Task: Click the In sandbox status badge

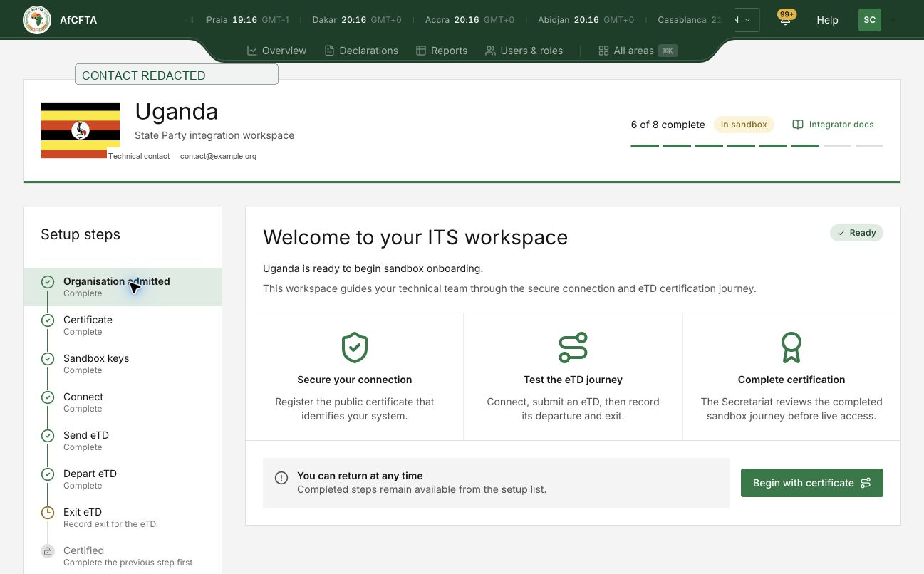Action: pyautogui.click(x=744, y=125)
